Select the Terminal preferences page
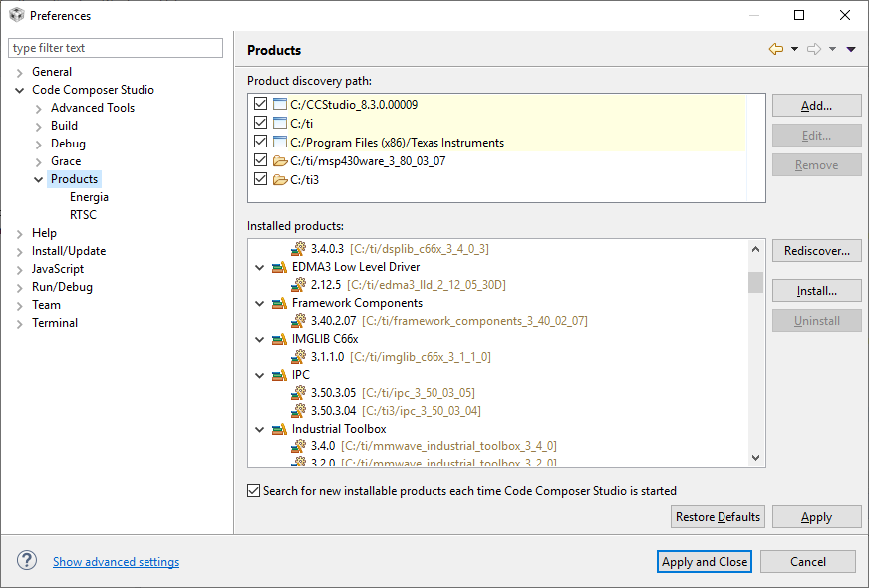869x588 pixels. pyautogui.click(x=54, y=323)
